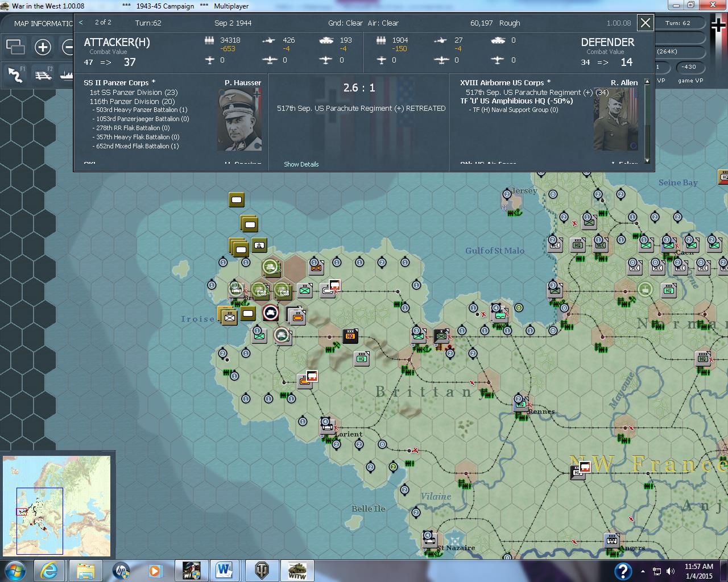This screenshot has height=582, width=728.
Task: Select unit counter at Angers
Action: pos(612,539)
